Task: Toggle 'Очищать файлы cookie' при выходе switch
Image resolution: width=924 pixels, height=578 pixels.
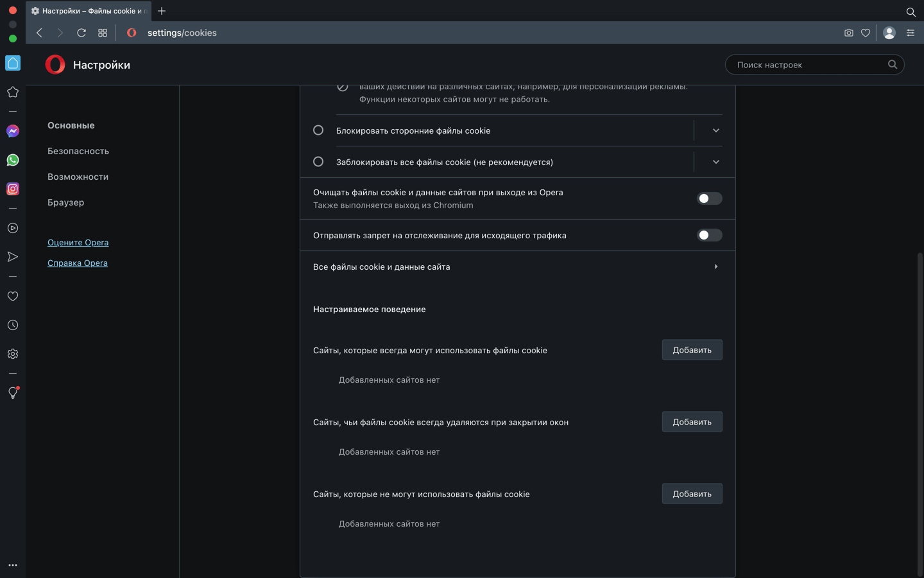Action: tap(710, 198)
